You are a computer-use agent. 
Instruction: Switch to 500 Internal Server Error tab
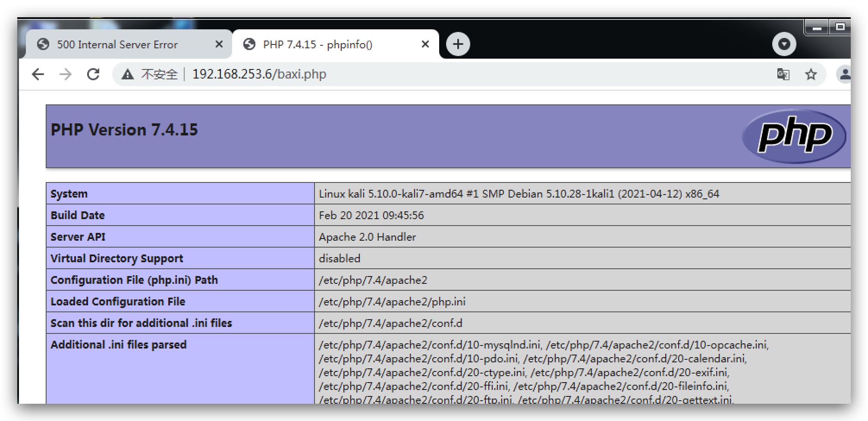tap(129, 44)
